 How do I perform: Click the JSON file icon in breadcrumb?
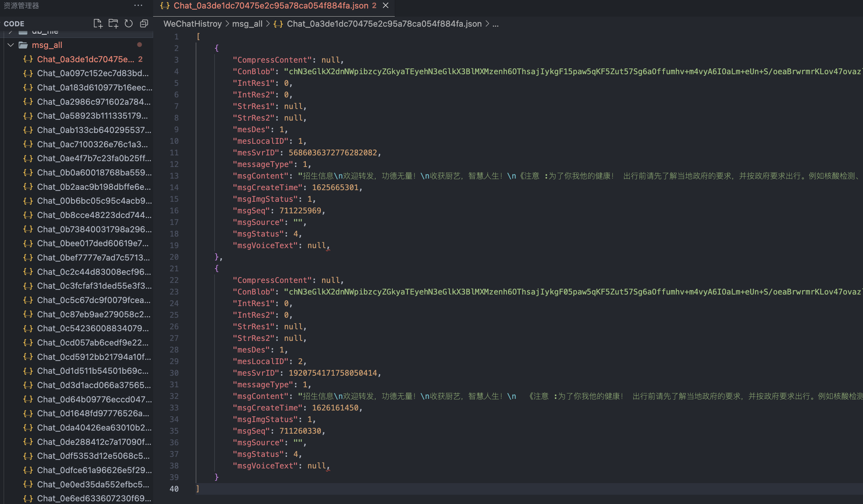click(278, 24)
